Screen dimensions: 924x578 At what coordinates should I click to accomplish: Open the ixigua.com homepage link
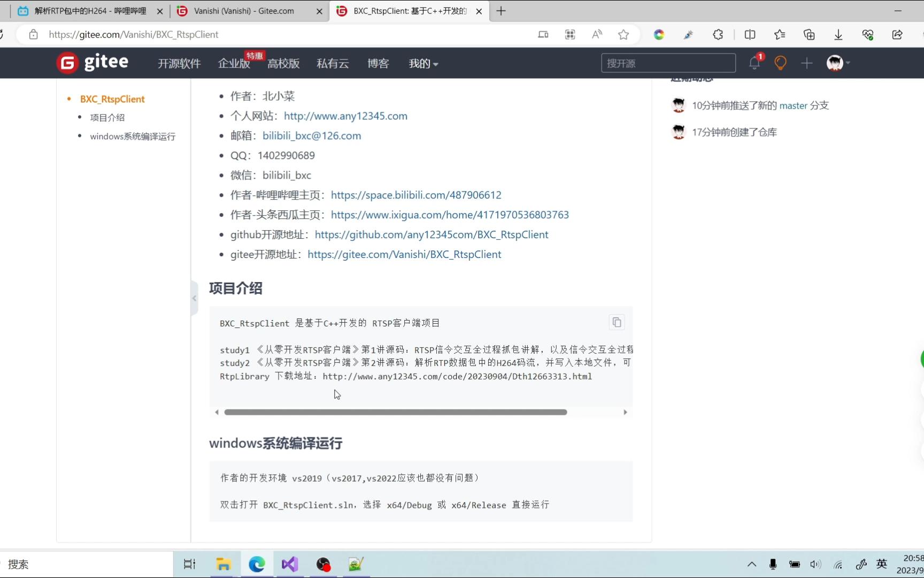click(x=450, y=215)
